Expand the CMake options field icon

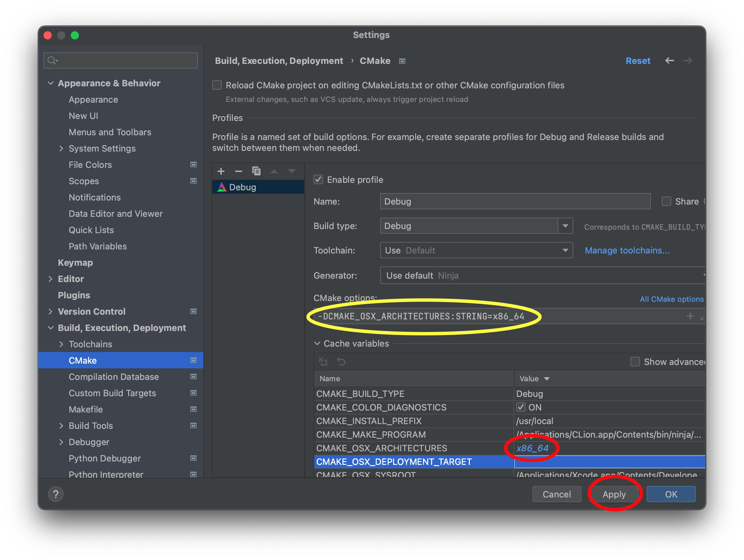[702, 318]
